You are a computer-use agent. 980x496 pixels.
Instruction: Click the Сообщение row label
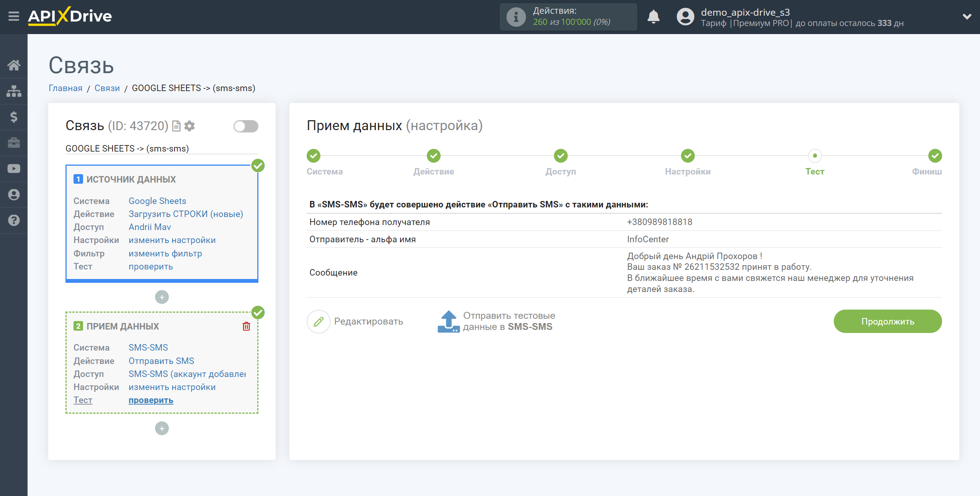pos(333,272)
